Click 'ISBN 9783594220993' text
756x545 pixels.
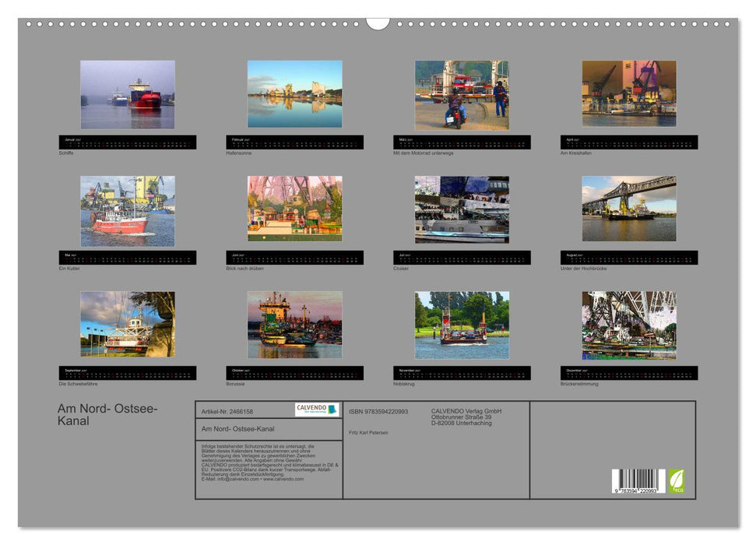pyautogui.click(x=378, y=412)
